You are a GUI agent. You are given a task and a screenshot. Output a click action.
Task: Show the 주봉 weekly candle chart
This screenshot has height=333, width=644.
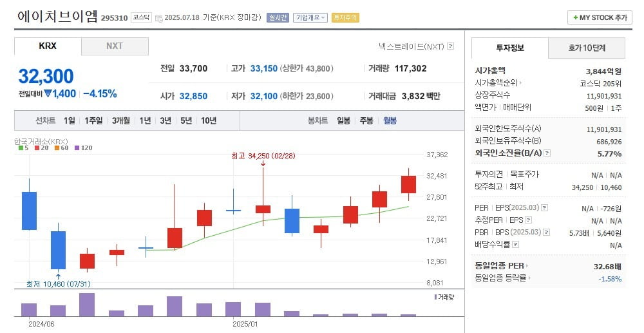pyautogui.click(x=366, y=120)
